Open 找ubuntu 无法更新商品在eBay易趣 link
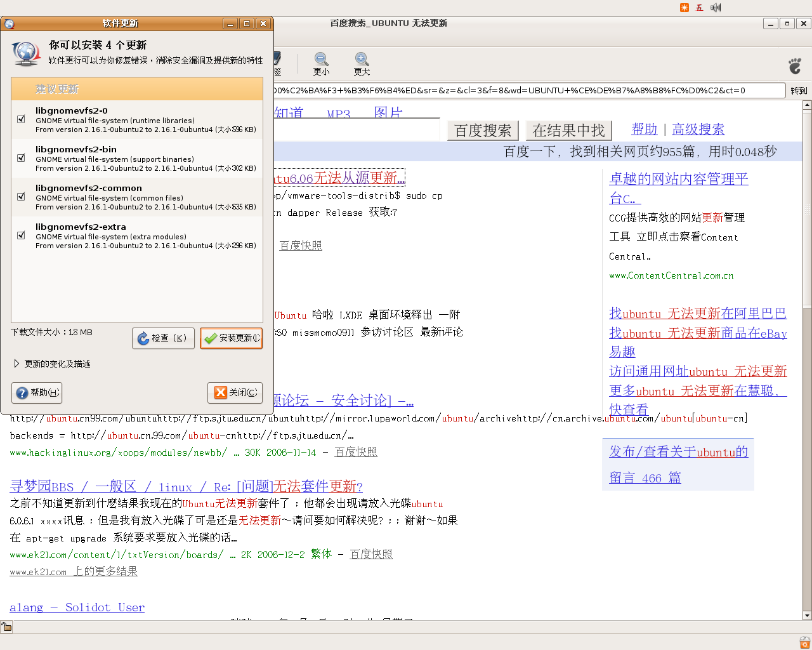 [x=698, y=342]
